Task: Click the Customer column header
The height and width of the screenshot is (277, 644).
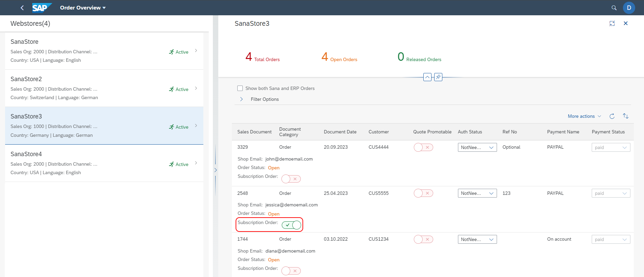Action: [x=379, y=132]
